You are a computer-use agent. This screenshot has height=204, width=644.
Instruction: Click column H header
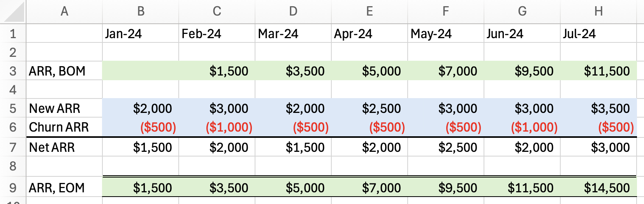pyautogui.click(x=598, y=12)
